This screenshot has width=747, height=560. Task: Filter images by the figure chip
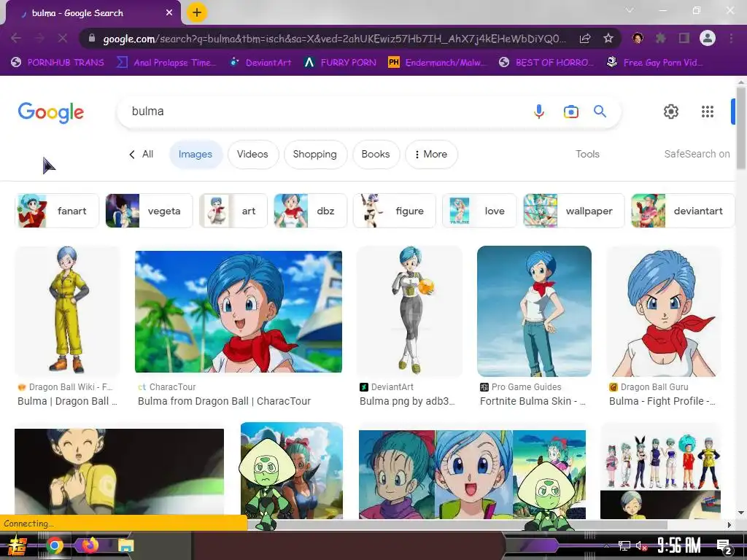tap(395, 211)
